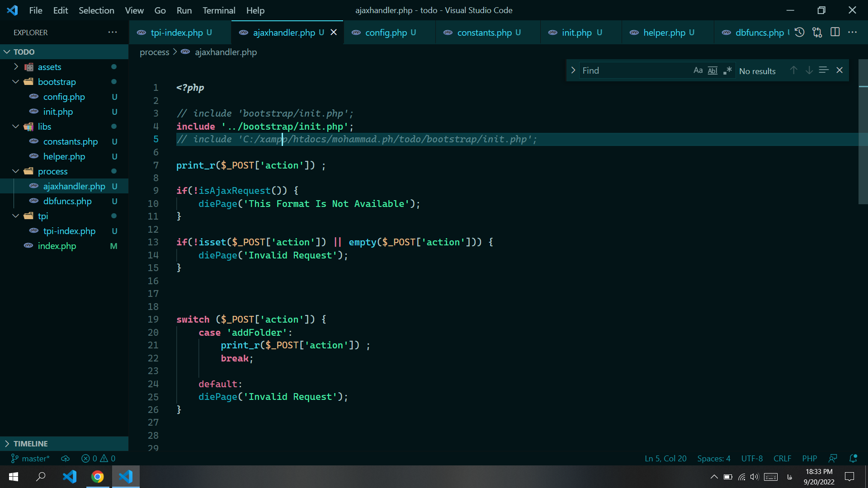Open index.php in Explorer tree
The width and height of the screenshot is (868, 488).
[x=64, y=246]
